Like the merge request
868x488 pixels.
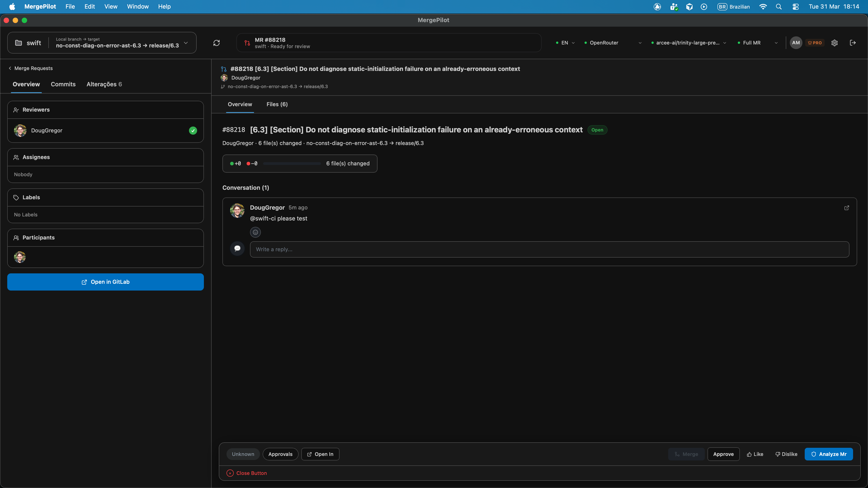(x=755, y=454)
